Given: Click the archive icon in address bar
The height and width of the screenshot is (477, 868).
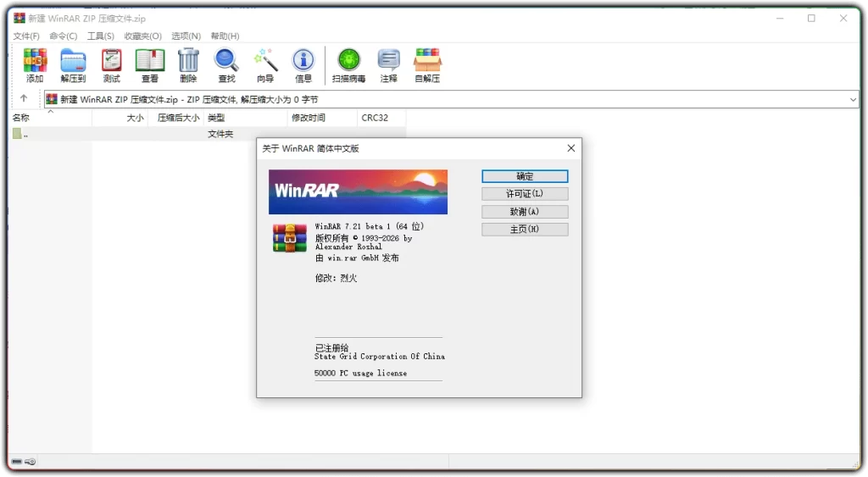Looking at the screenshot, I should click(x=52, y=99).
